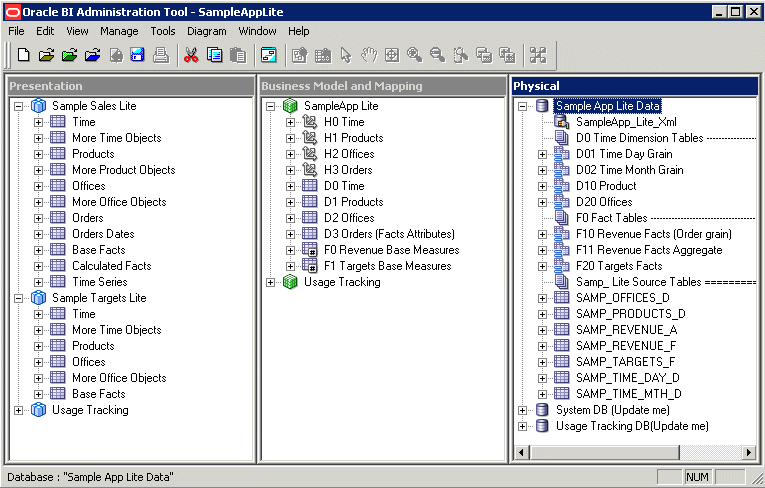
Task: Expand the Usage Tracking subject area in Presentation
Action: [x=19, y=410]
